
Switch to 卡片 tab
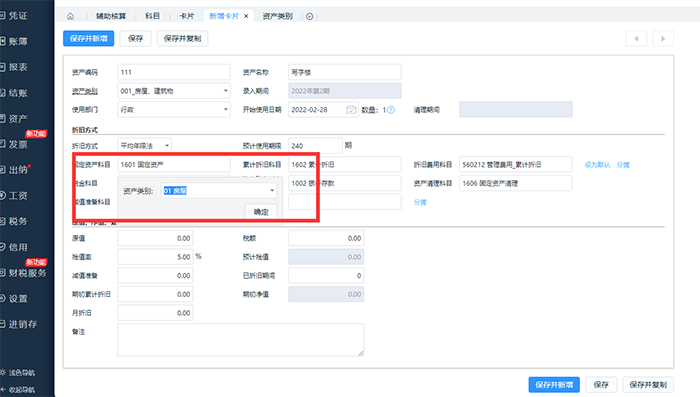tap(187, 16)
